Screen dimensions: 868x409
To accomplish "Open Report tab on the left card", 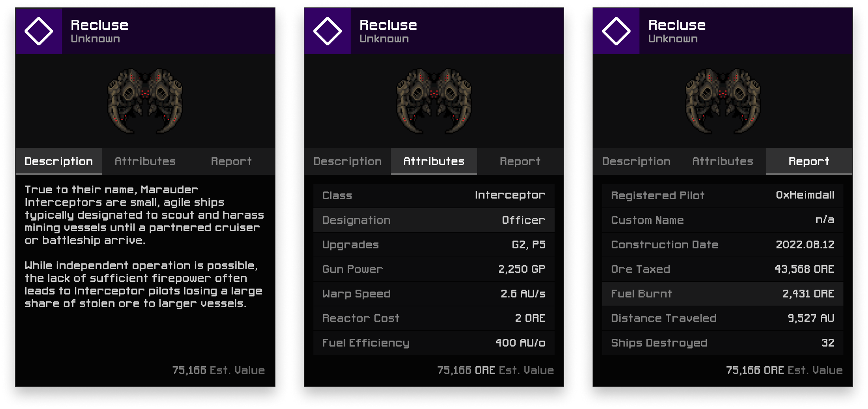I will 231,161.
